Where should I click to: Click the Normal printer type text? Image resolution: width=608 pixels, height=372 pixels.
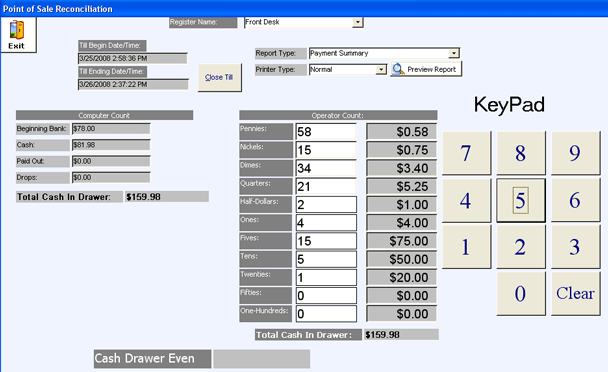(x=321, y=70)
